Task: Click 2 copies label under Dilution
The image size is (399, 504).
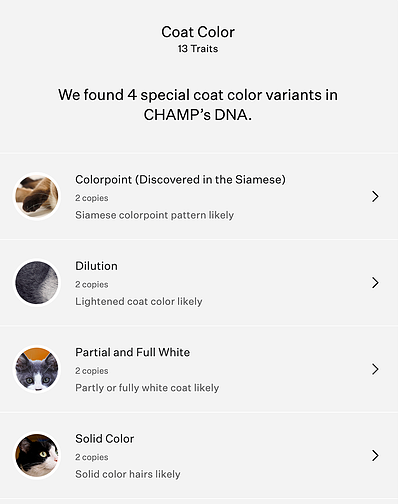Action: pyautogui.click(x=92, y=284)
